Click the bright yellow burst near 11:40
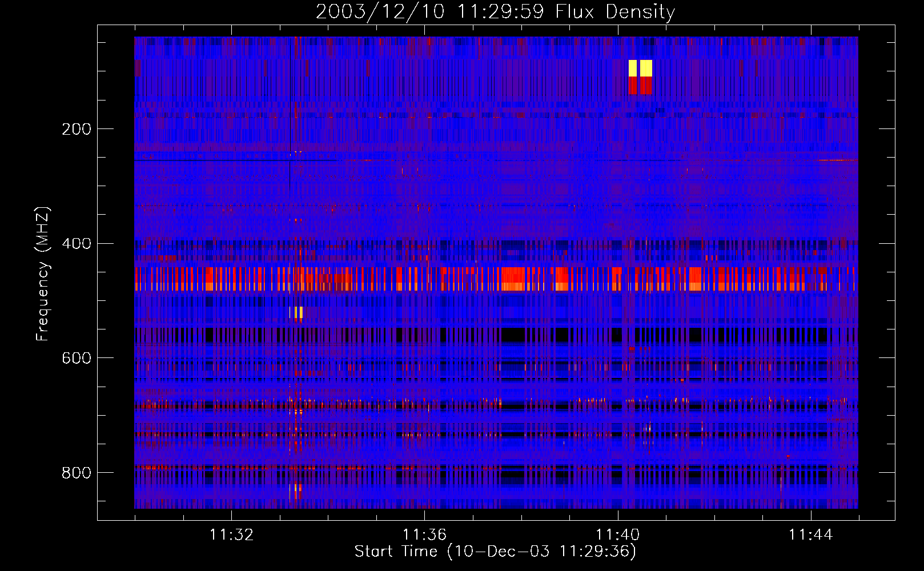This screenshot has width=924, height=571. (x=640, y=68)
